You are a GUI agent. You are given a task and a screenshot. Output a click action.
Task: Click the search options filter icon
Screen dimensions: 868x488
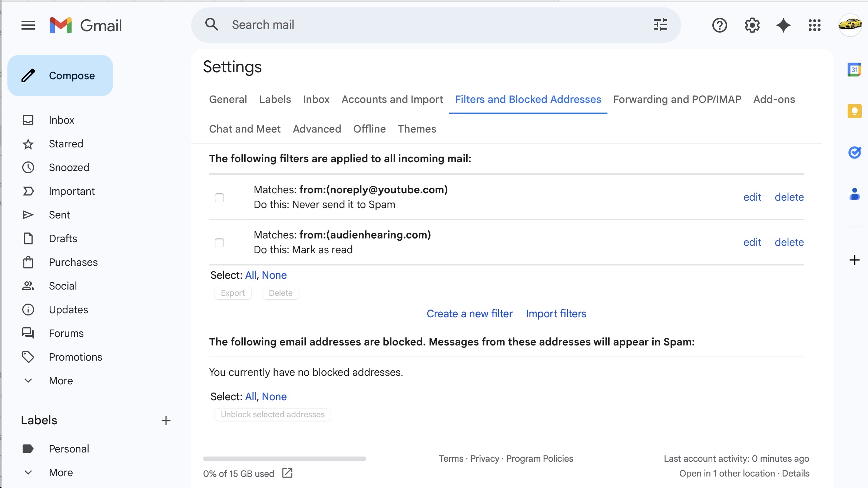coord(660,25)
